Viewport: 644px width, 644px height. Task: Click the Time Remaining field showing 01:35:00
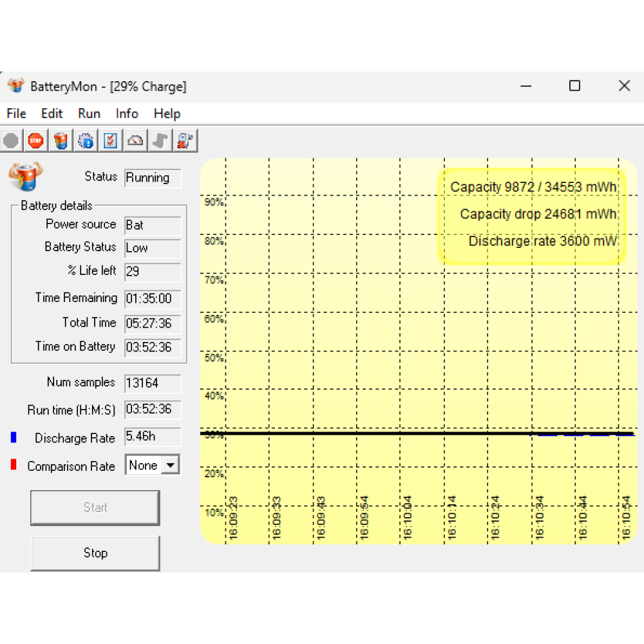(153, 299)
